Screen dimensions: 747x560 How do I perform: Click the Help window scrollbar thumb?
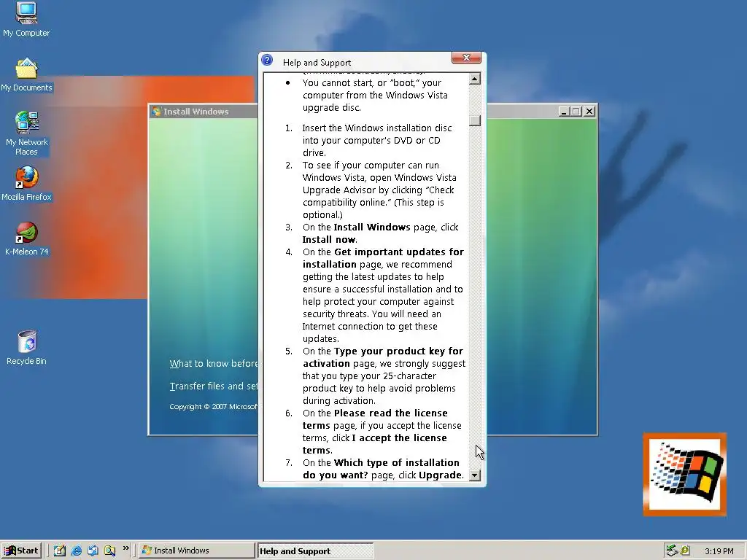pos(474,120)
